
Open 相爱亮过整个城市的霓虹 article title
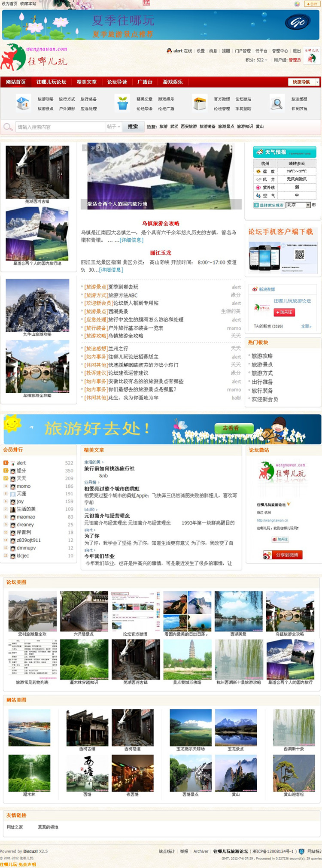pos(112,489)
